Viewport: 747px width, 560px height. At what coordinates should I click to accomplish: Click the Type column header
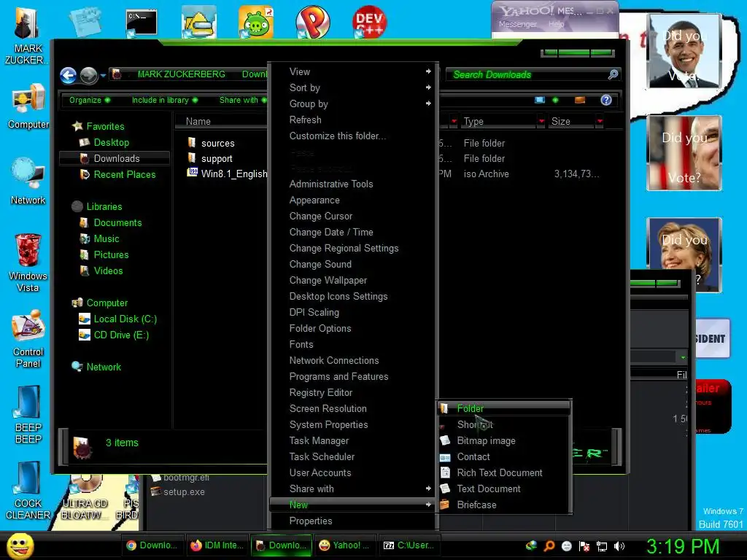click(500, 122)
